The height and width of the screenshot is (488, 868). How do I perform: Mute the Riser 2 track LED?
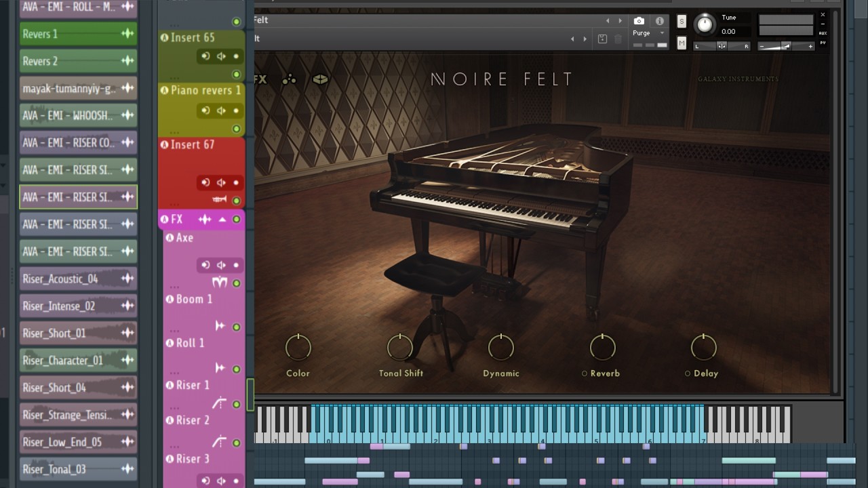click(x=237, y=443)
